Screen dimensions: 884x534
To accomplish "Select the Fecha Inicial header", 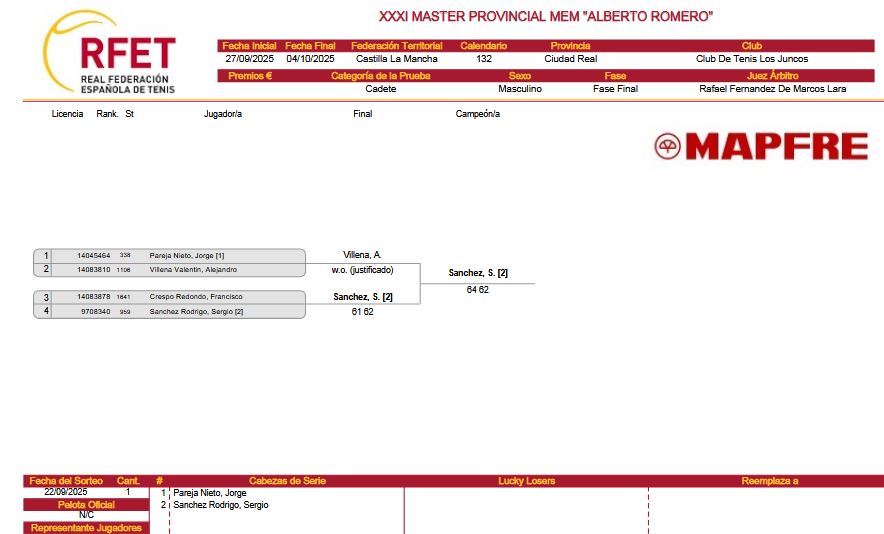I will (249, 46).
